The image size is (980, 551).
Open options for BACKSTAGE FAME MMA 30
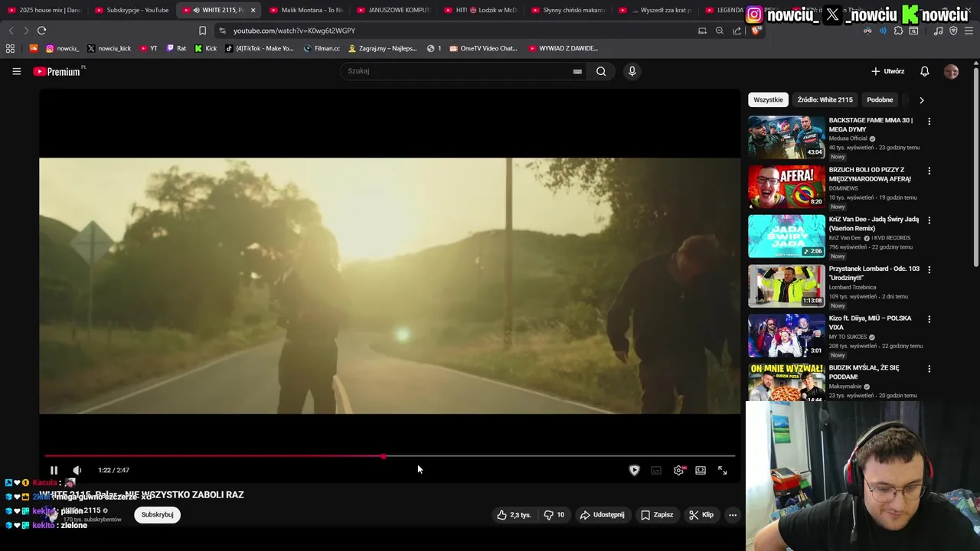coord(929,121)
